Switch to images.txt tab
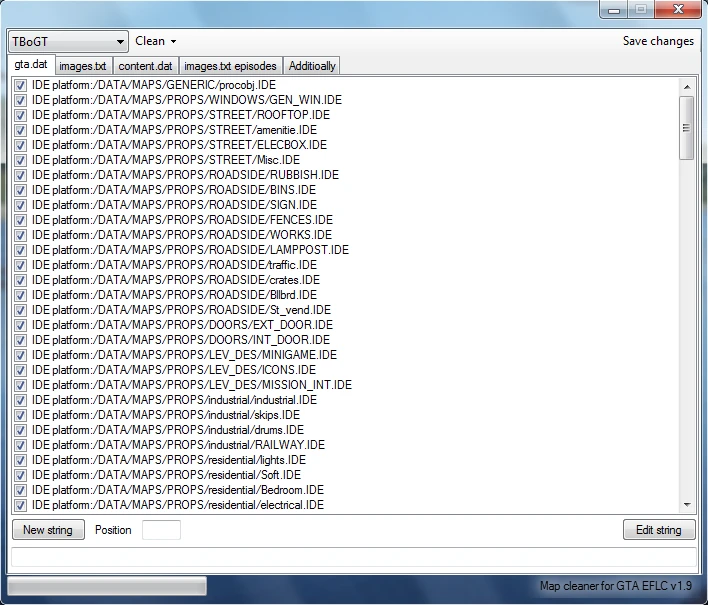Screen dimensions: 708x605 coord(83,66)
